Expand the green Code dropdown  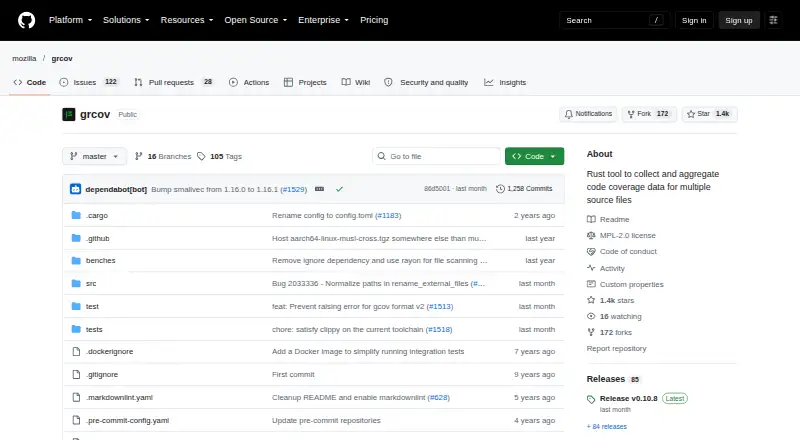click(534, 156)
